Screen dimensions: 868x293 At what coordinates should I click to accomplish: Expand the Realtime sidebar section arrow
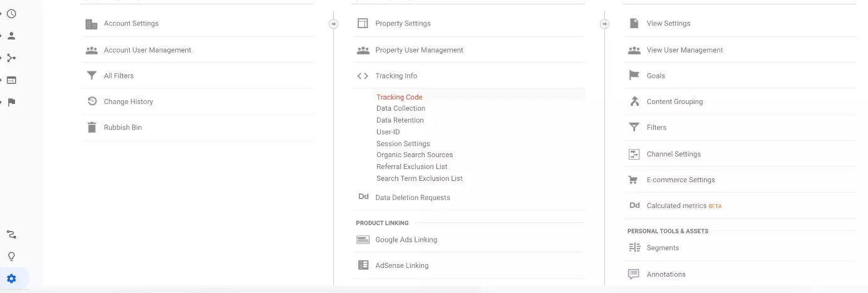point(1,14)
